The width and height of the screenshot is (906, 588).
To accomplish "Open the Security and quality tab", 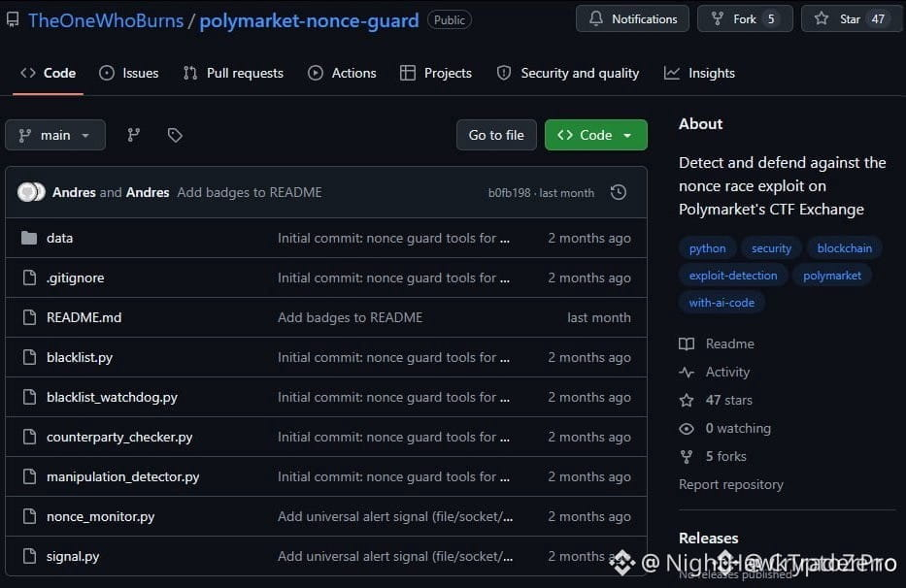I will [x=568, y=74].
